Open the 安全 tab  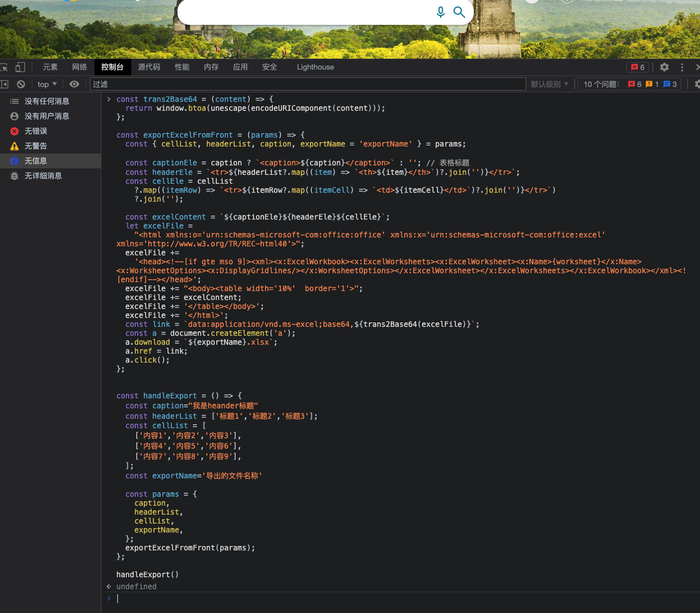[269, 67]
